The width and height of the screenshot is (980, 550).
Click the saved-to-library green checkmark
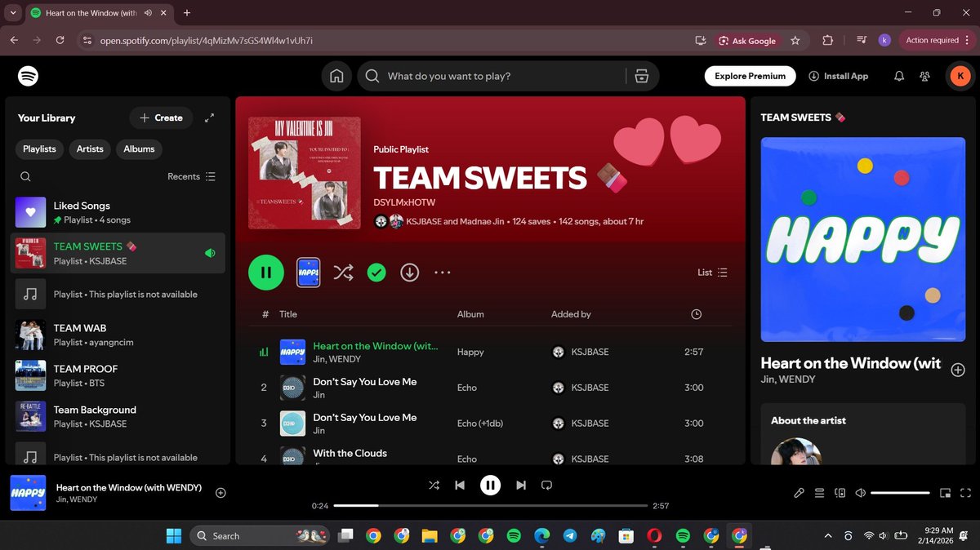376,273
